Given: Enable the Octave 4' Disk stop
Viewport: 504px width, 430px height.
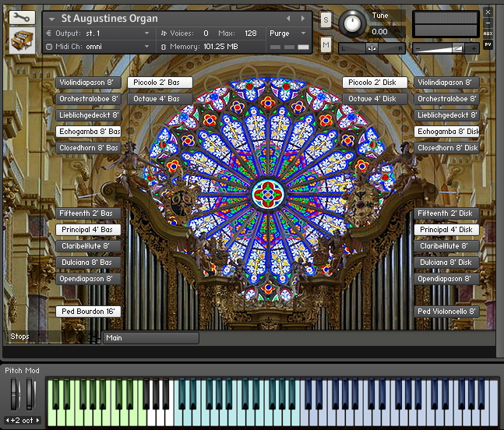Looking at the screenshot, I should [x=375, y=99].
